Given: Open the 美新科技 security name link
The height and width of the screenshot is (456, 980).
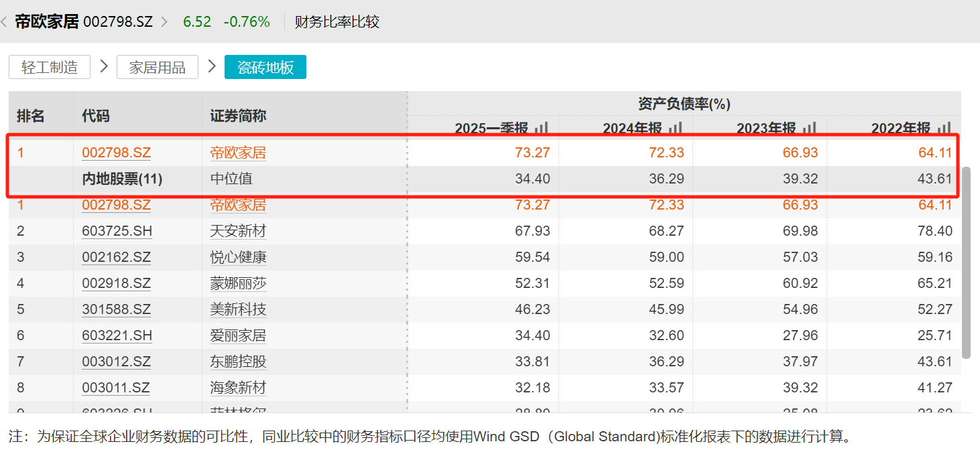Looking at the screenshot, I should 238,309.
